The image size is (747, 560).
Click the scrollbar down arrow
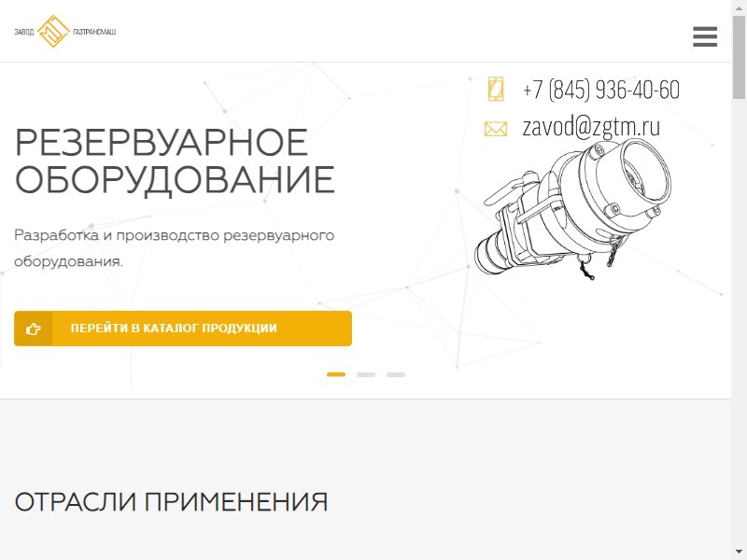pyautogui.click(x=739, y=553)
